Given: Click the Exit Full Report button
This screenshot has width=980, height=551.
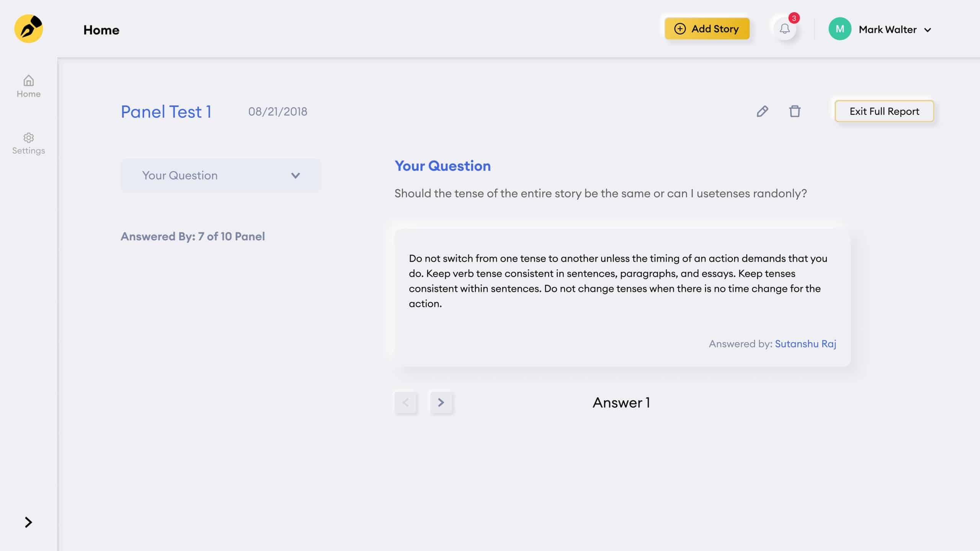Looking at the screenshot, I should [x=884, y=111].
